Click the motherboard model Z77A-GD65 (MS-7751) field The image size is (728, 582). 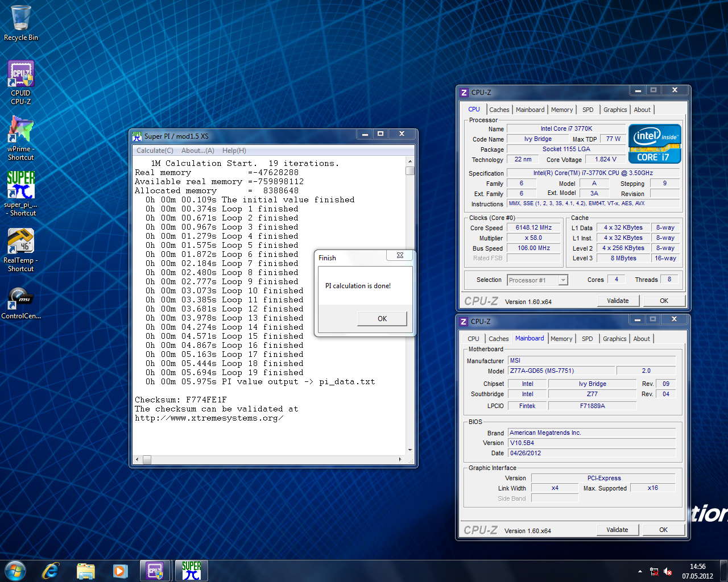[561, 371]
